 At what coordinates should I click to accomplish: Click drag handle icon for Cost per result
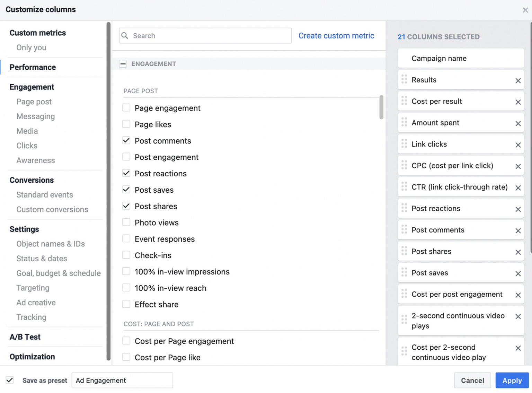pyautogui.click(x=404, y=101)
